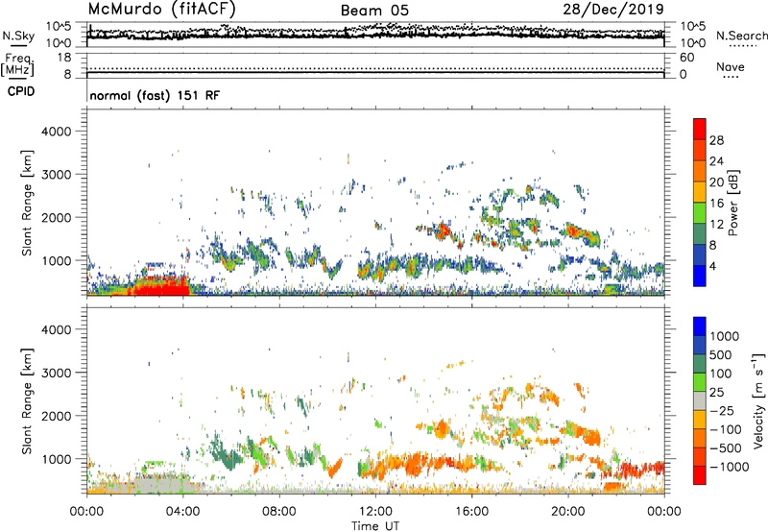This screenshot has width=768, height=532.
Task: Pick the teal 100–500 velocity colorbar segment
Action: point(700,364)
